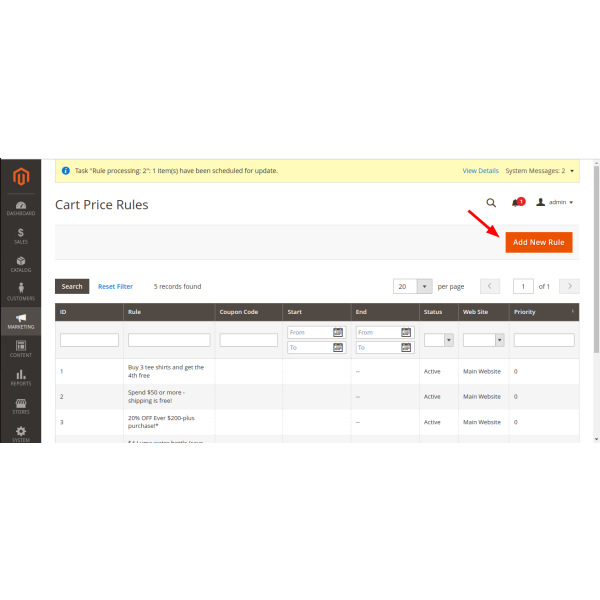Viewport: 600px width, 600px height.
Task: Click the View Details link
Action: pos(480,171)
